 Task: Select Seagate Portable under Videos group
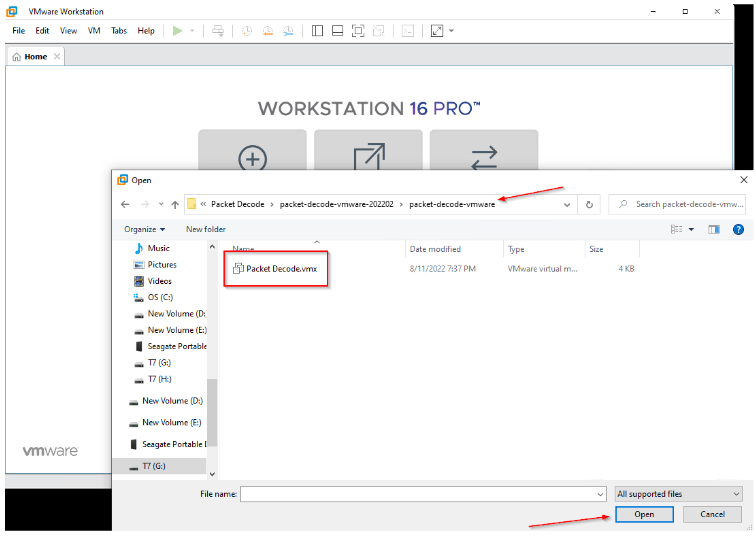tap(177, 347)
